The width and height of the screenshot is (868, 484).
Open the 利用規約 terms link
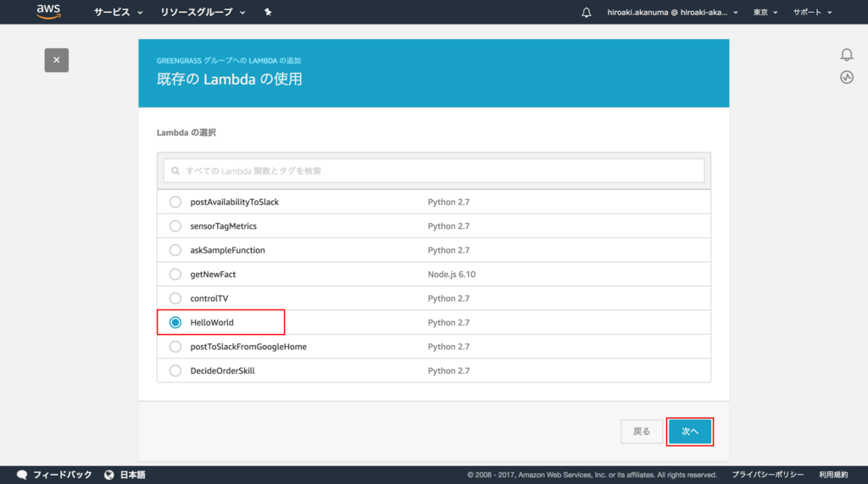click(x=833, y=475)
